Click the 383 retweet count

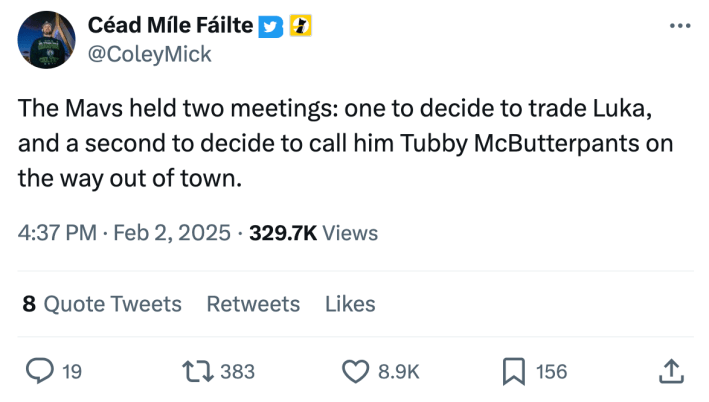click(x=237, y=372)
